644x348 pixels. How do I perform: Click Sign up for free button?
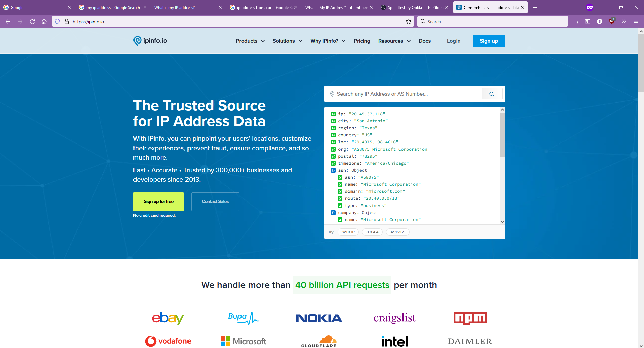coord(159,201)
